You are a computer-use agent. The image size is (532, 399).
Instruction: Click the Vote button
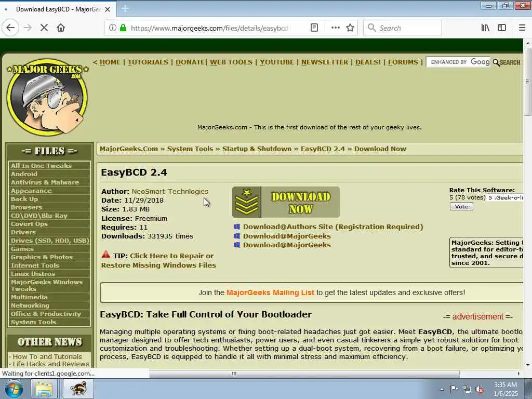(x=461, y=206)
